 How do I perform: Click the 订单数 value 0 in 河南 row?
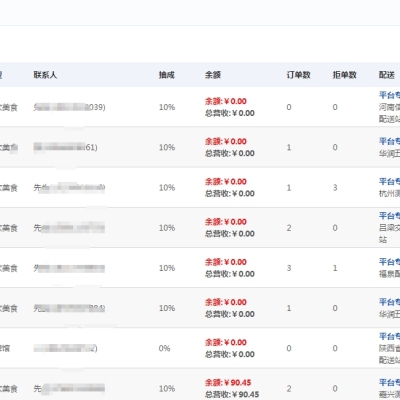(x=289, y=107)
